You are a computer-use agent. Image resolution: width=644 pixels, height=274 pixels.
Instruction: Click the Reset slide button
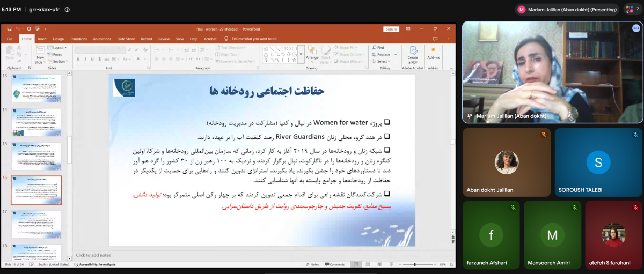pyautogui.click(x=55, y=54)
